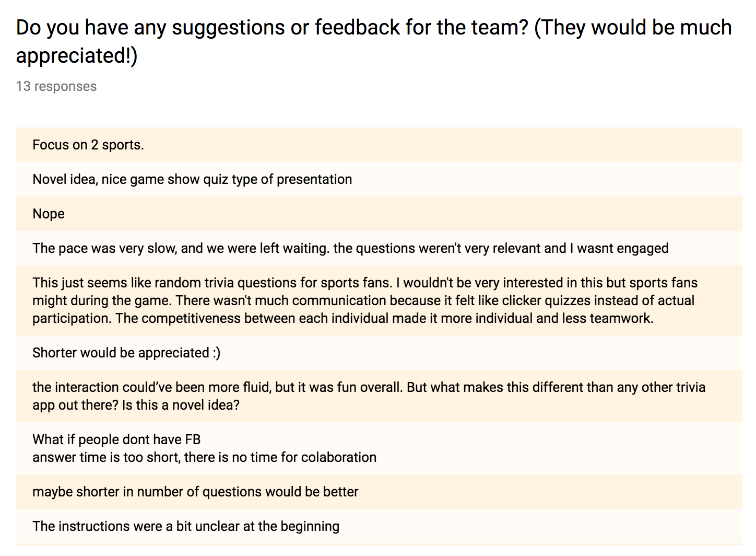Click 'The instructions were a bit unclear' response
The width and height of the screenshot is (756, 556).
click(379, 526)
